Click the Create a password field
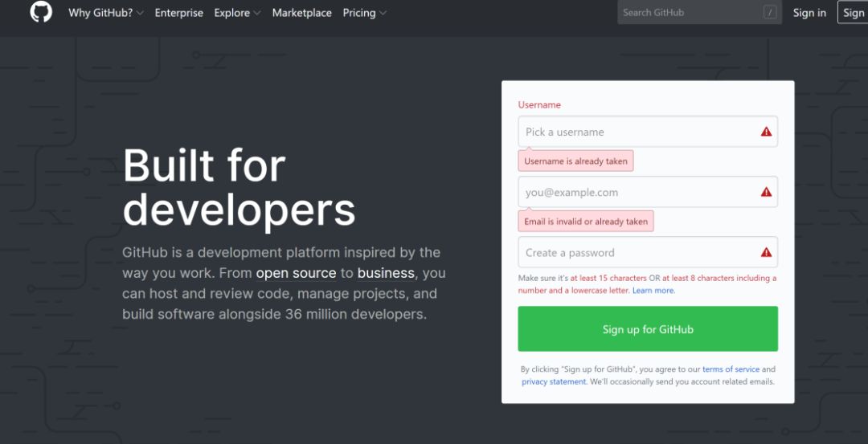 pos(648,252)
